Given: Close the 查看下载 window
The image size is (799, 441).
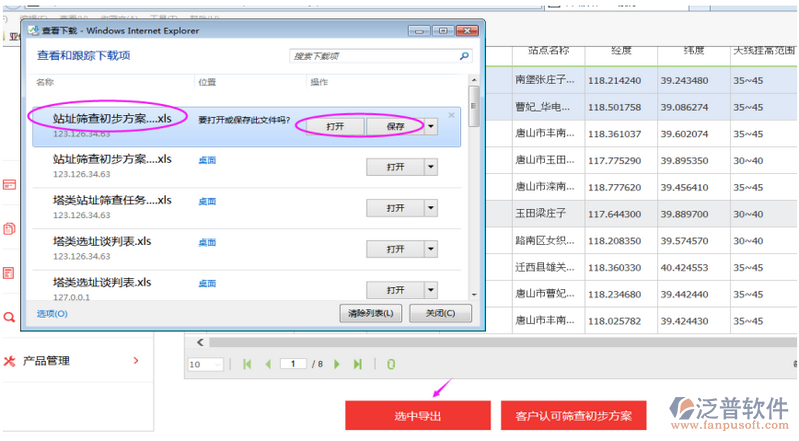Looking at the screenshot, I should [467, 31].
